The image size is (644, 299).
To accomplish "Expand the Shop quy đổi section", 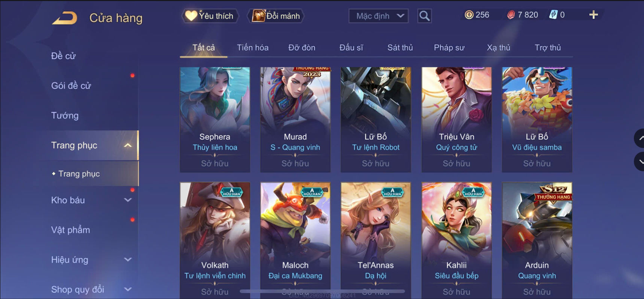I will point(128,289).
